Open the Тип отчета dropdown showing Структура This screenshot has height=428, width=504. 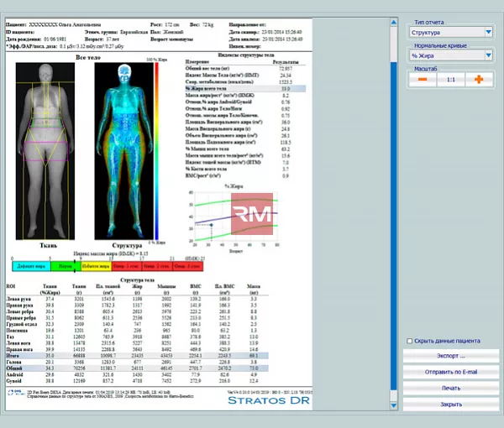tap(451, 33)
